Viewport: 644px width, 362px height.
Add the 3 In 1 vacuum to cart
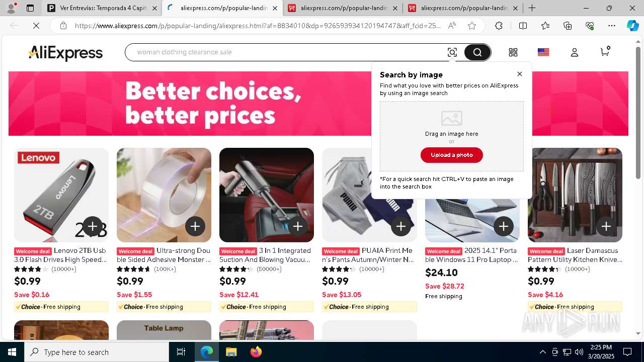click(298, 227)
